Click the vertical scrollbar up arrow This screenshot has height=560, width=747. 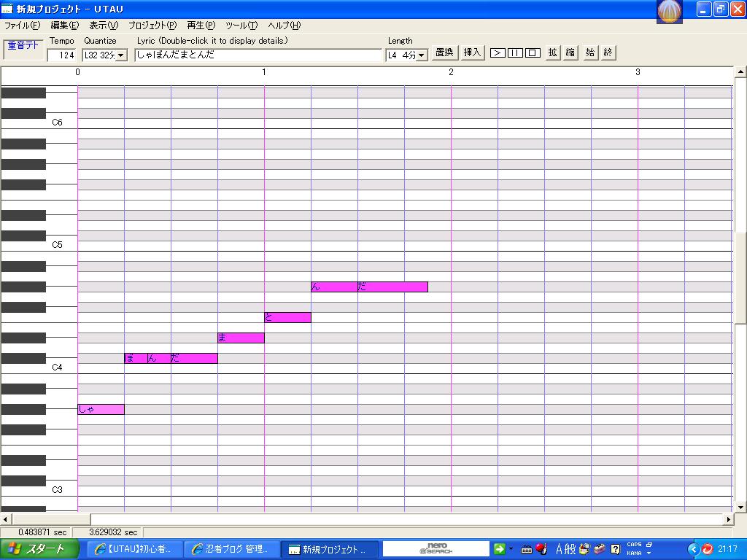point(740,72)
